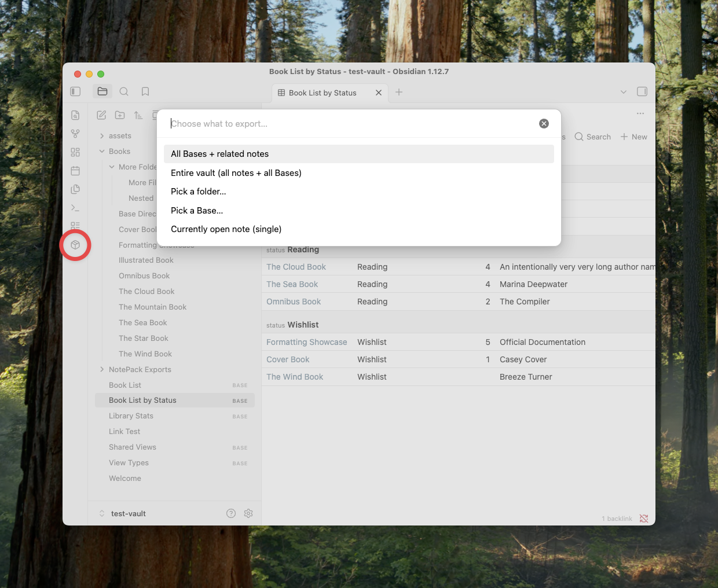The image size is (718, 588).
Task: Click the New button in the base toolbar
Action: (x=634, y=137)
